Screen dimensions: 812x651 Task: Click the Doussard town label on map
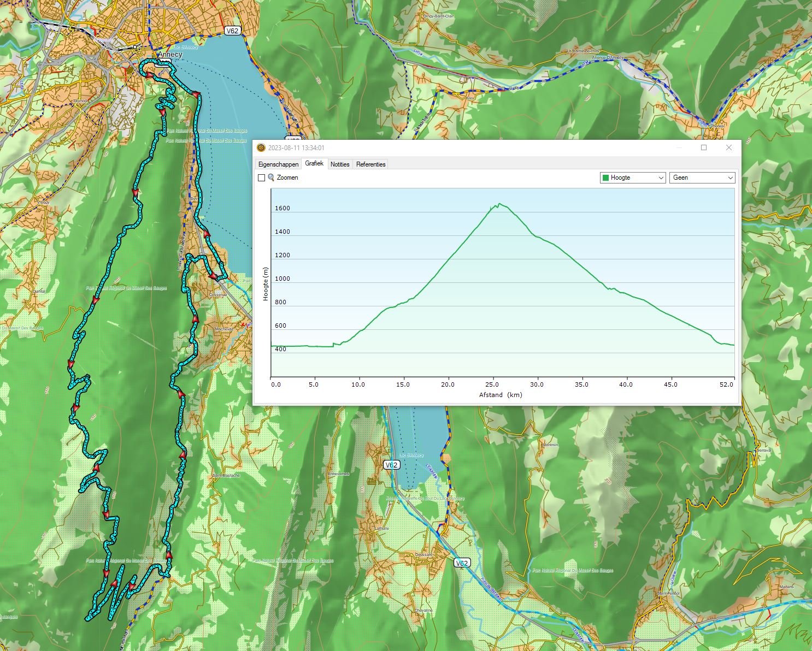pos(423,554)
